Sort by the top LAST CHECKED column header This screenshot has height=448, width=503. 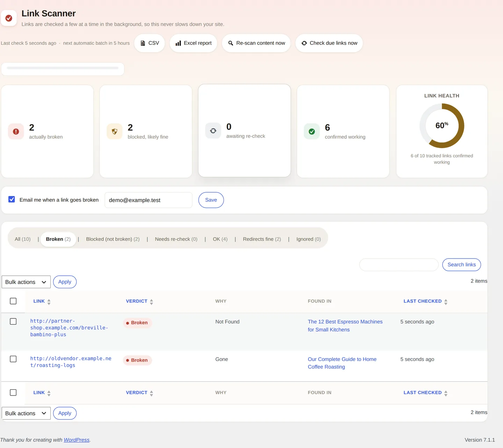423,301
